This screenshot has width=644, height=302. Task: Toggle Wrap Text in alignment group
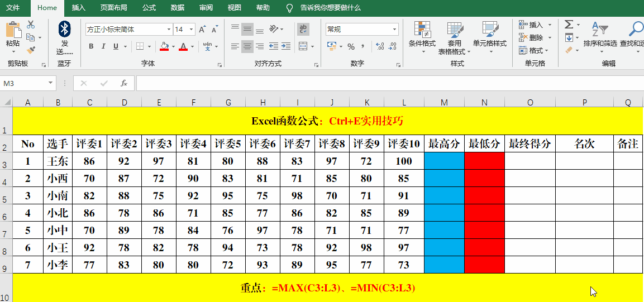[x=303, y=29]
